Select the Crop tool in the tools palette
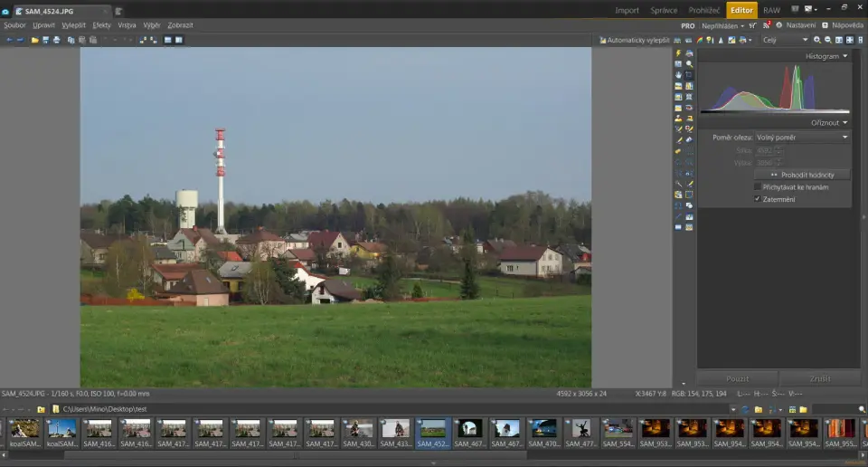 click(689, 75)
